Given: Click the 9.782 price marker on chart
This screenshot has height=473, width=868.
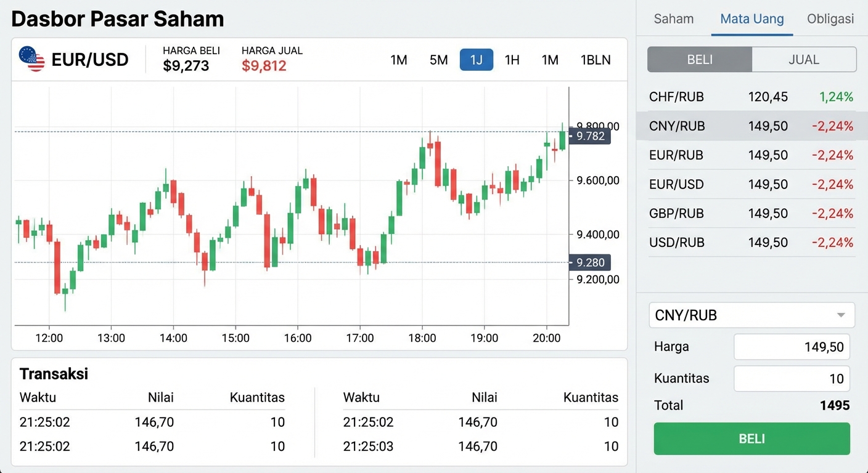Looking at the screenshot, I should [x=590, y=136].
